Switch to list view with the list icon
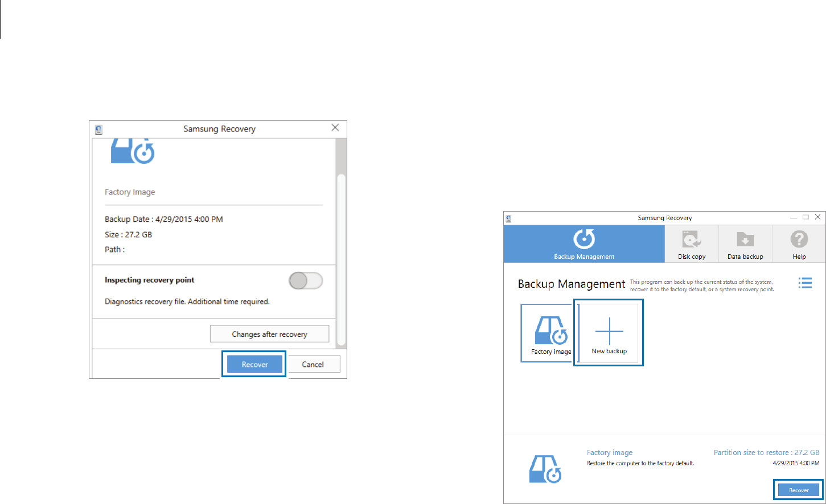 (805, 283)
